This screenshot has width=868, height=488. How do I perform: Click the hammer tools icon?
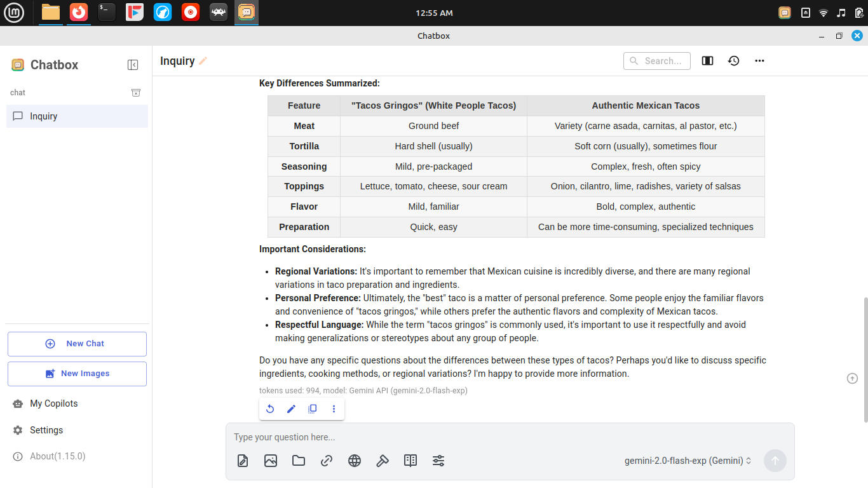[x=383, y=461]
